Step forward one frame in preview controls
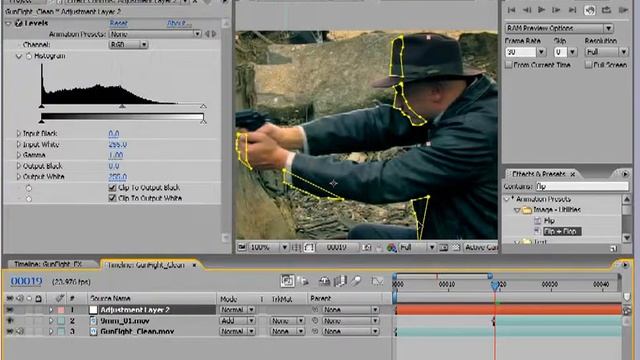This screenshot has width=640, height=360. 556,10
